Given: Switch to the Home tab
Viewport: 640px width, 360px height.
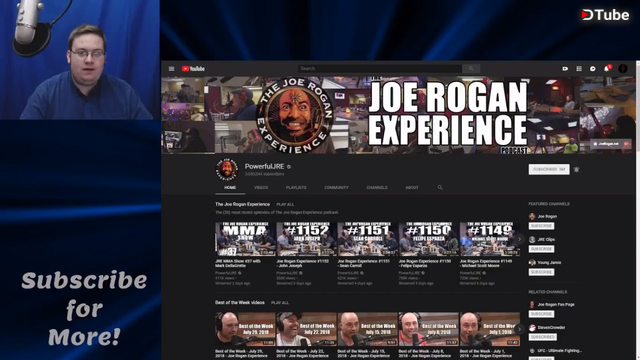Looking at the screenshot, I should tap(230, 187).
